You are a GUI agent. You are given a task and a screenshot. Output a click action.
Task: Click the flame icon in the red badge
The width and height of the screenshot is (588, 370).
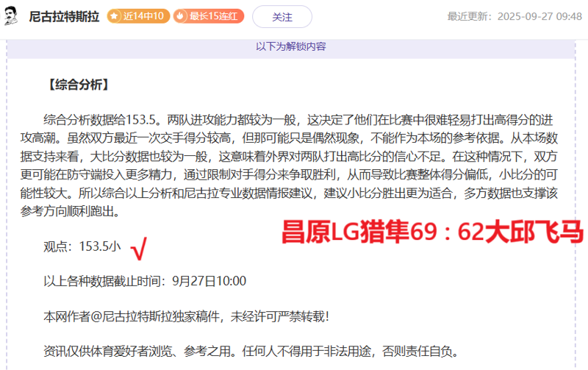tap(180, 16)
